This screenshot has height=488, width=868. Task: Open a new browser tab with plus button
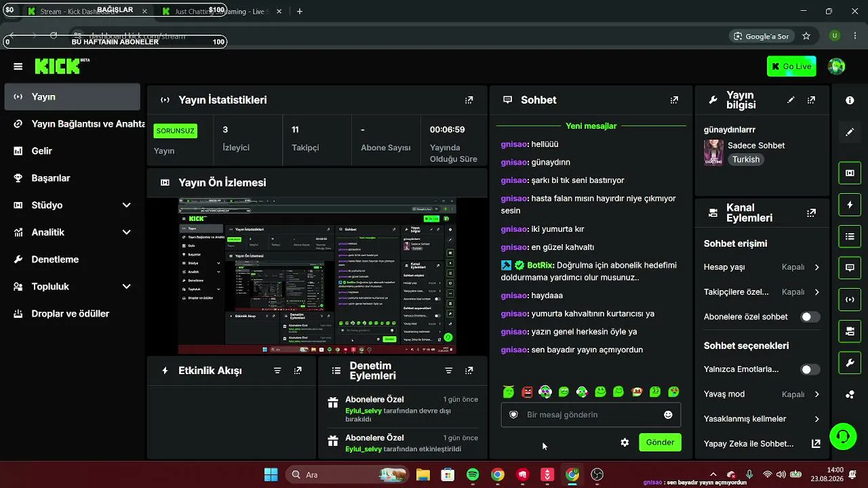(x=300, y=12)
